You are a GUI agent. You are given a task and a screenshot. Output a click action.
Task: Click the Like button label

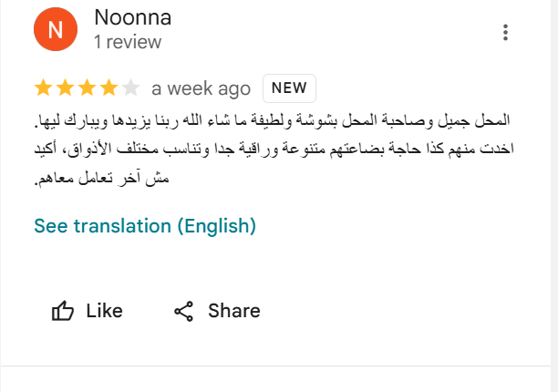(x=104, y=311)
